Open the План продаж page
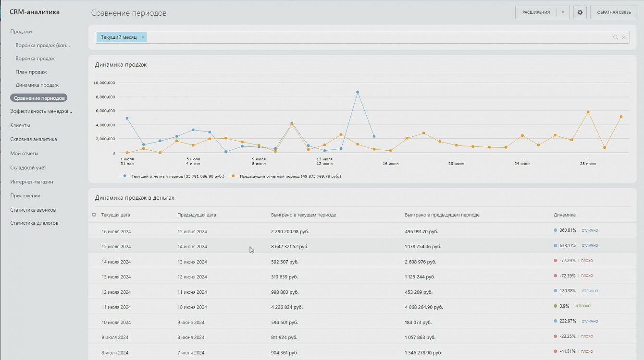The height and width of the screenshot is (360, 644). click(31, 72)
